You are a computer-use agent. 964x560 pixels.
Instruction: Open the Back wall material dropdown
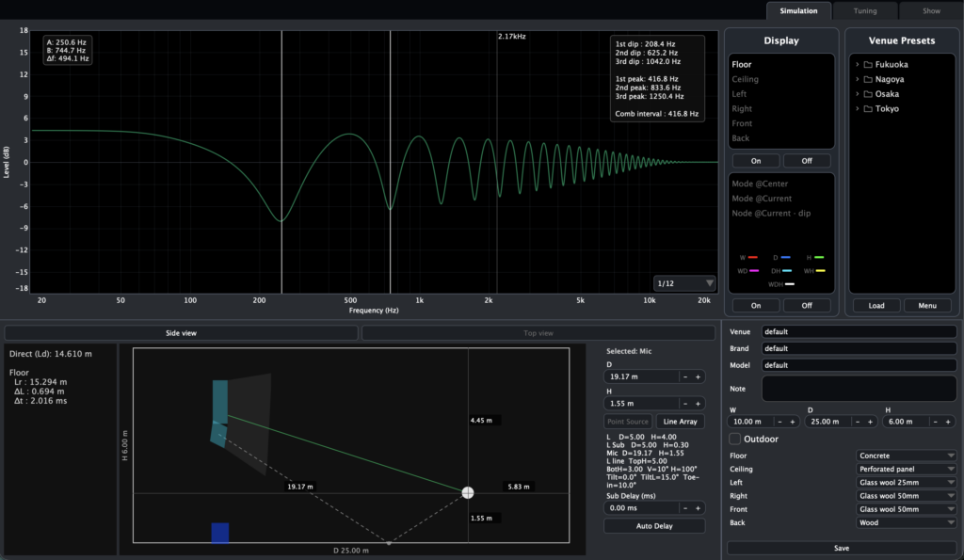click(x=907, y=523)
